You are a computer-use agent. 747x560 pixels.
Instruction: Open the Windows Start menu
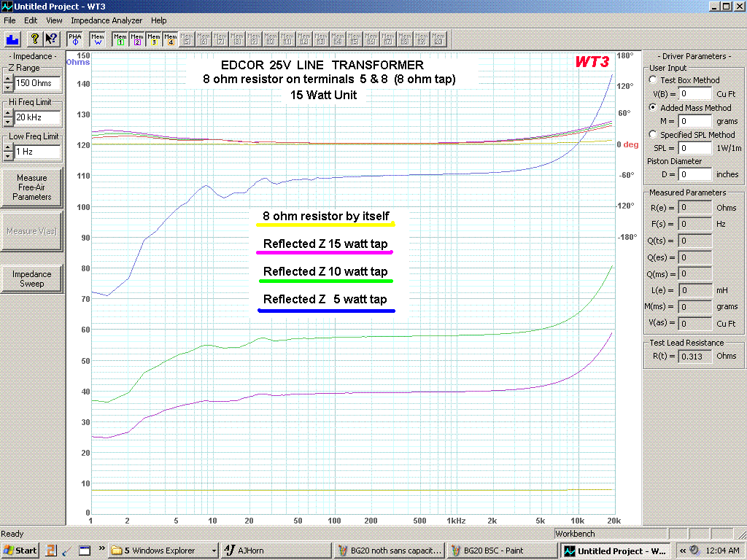click(20, 551)
